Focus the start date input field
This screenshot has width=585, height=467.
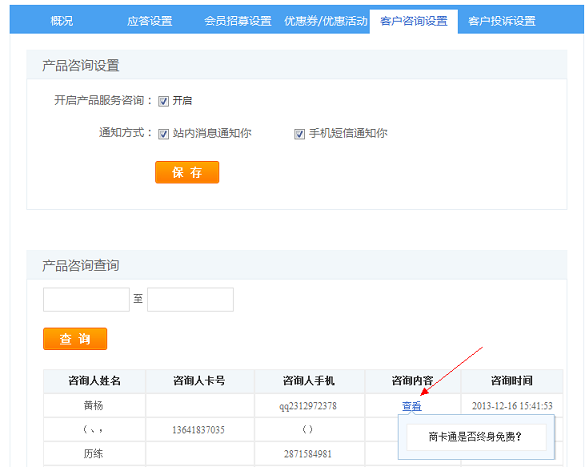tap(86, 299)
